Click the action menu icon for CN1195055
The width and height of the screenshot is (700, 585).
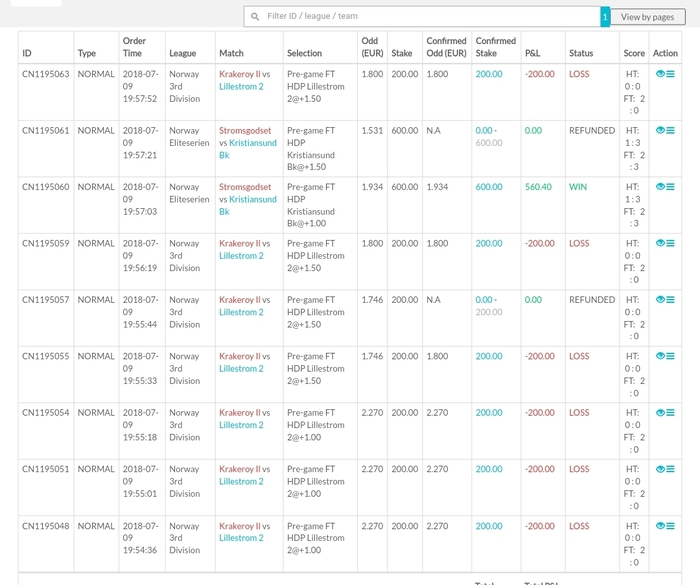click(x=670, y=356)
